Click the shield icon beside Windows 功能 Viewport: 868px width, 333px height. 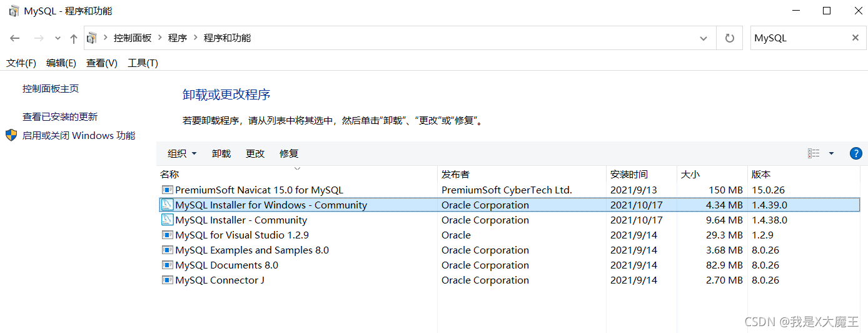[11, 135]
